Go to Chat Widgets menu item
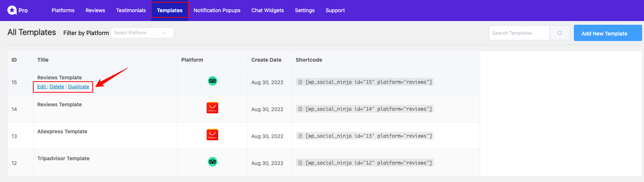 click(x=268, y=10)
